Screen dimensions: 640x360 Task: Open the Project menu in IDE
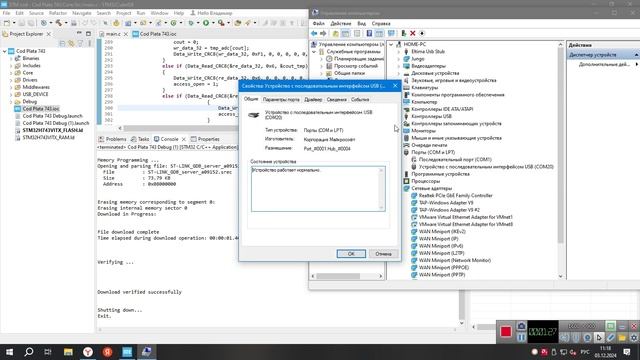pyautogui.click(x=124, y=13)
